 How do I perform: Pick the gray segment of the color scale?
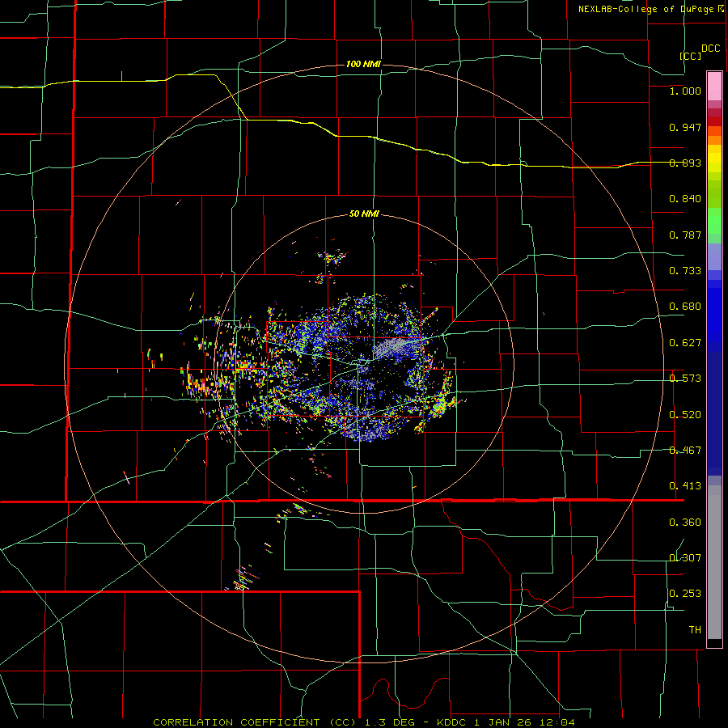click(x=714, y=562)
